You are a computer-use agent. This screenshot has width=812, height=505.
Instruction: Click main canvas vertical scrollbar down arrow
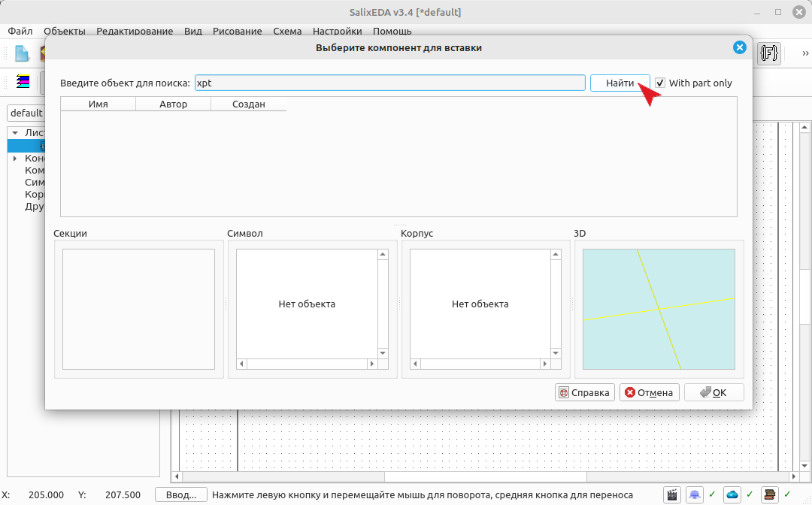pos(804,466)
